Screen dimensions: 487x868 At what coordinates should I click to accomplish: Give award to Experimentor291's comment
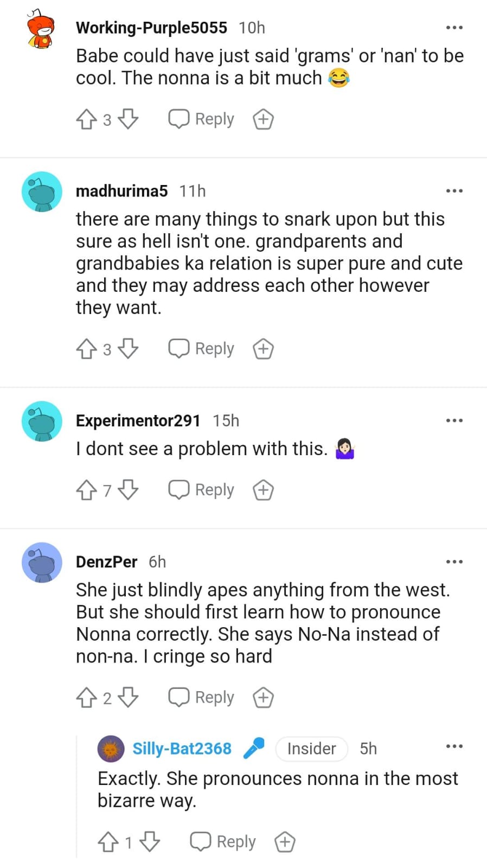[263, 490]
